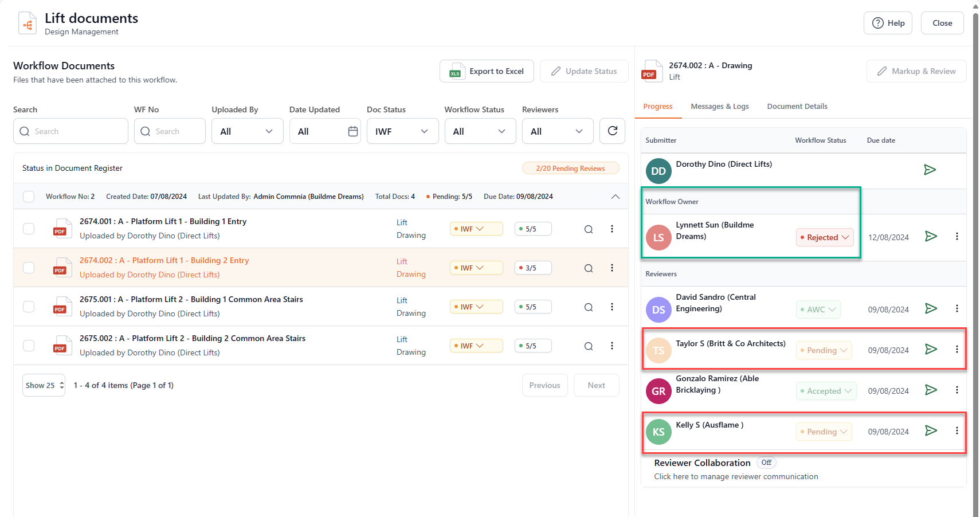Open kebab menu for document 2675.002
The image size is (980, 517).
[612, 346]
